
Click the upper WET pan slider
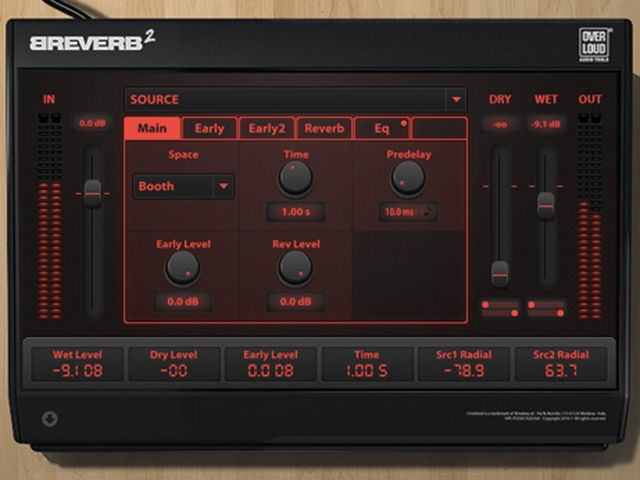[546, 304]
